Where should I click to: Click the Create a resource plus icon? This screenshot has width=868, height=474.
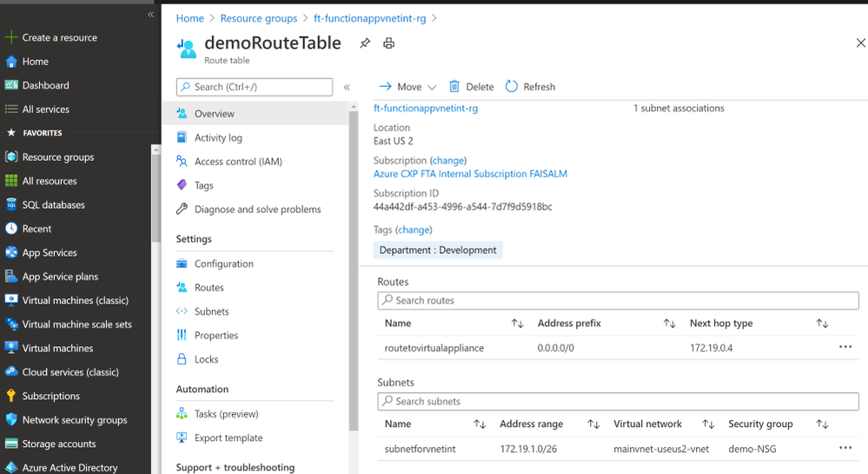tap(11, 37)
